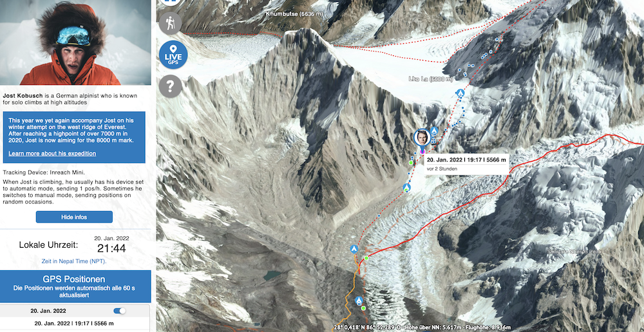Toggle the 20. Jan. 2022 positions switch
The width and height of the screenshot is (644, 332).
(120, 311)
